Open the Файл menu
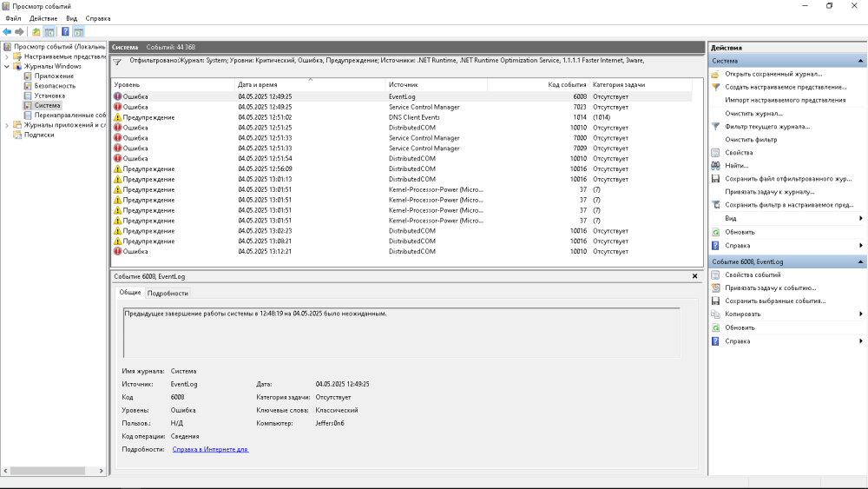 pyautogui.click(x=13, y=18)
